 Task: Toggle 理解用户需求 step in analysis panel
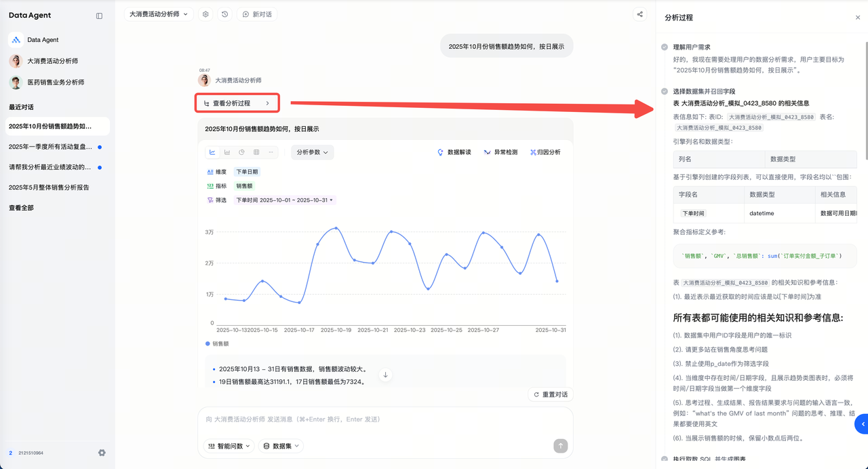[x=691, y=48]
